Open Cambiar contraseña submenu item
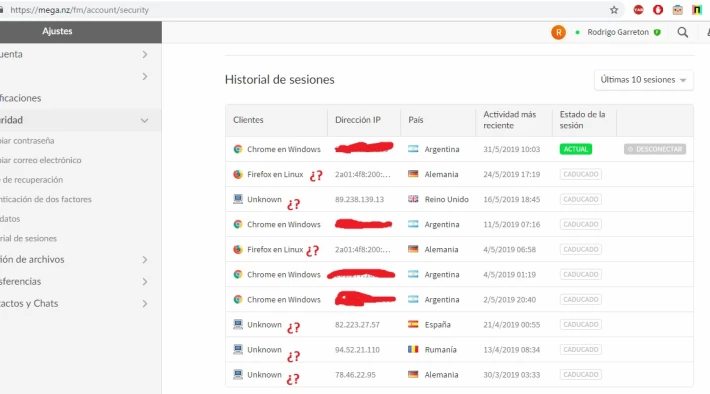Image resolution: width=710 pixels, height=394 pixels. (x=27, y=141)
